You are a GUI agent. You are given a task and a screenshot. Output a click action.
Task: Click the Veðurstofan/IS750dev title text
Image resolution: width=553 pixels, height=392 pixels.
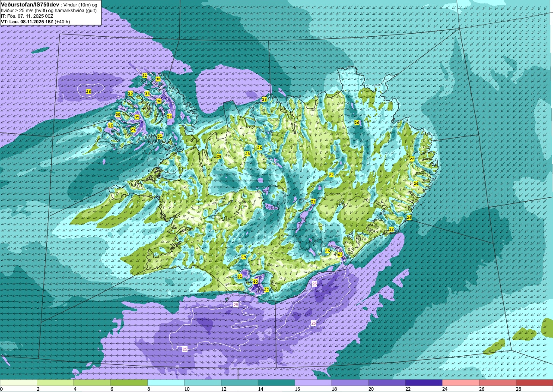pyautogui.click(x=30, y=4)
